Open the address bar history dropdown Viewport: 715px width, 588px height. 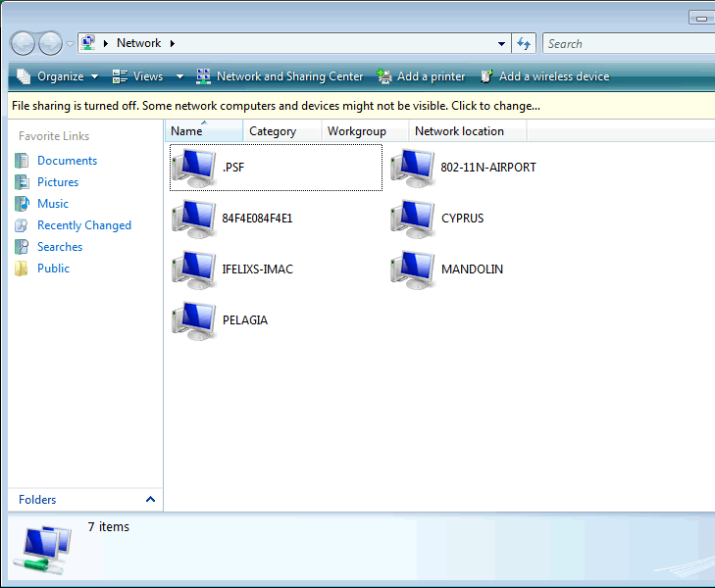(x=502, y=44)
